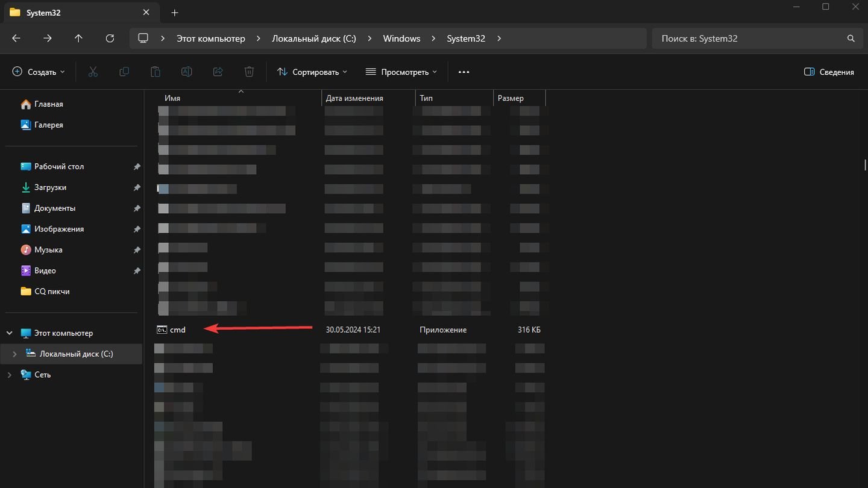This screenshot has width=868, height=488.
Task: Click the vertical scrollbar thumb
Action: 865,164
